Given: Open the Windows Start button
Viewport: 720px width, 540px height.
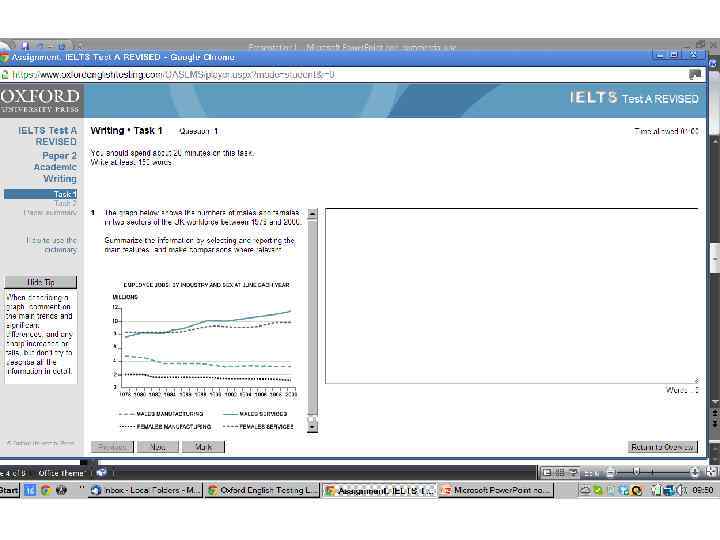Looking at the screenshot, I should pos(10,490).
